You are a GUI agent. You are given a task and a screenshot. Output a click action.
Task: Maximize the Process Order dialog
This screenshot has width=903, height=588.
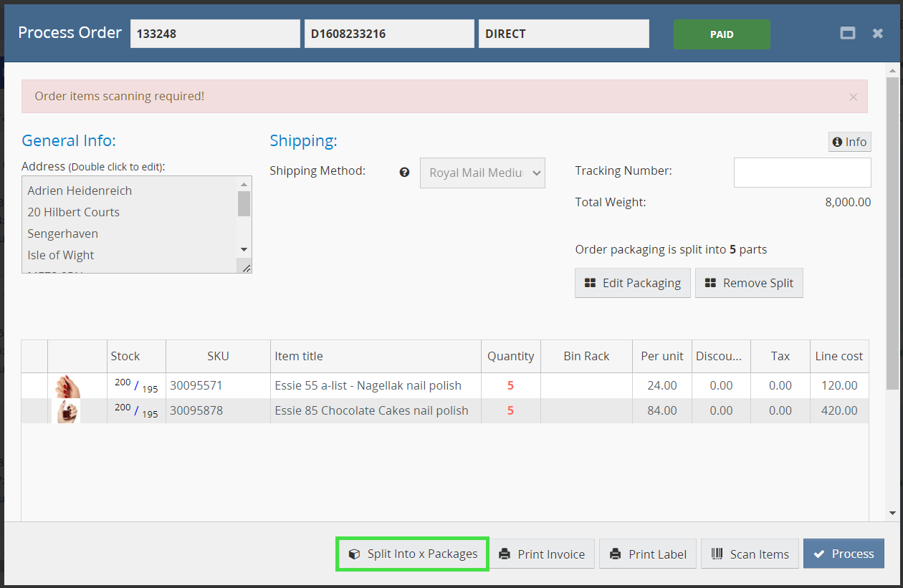point(848,33)
